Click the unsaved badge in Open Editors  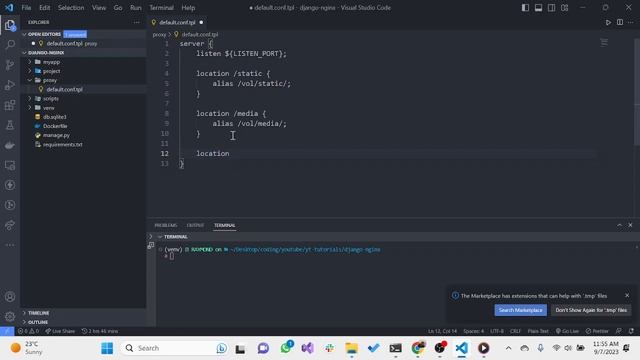[75, 34]
